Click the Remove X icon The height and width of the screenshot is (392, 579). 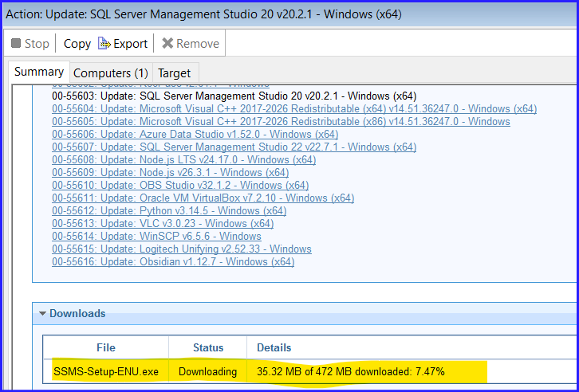[167, 43]
